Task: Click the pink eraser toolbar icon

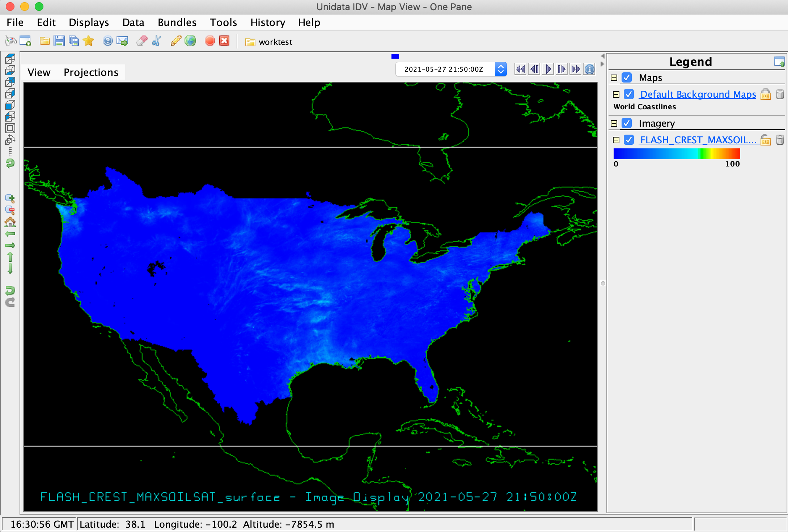Action: click(141, 41)
